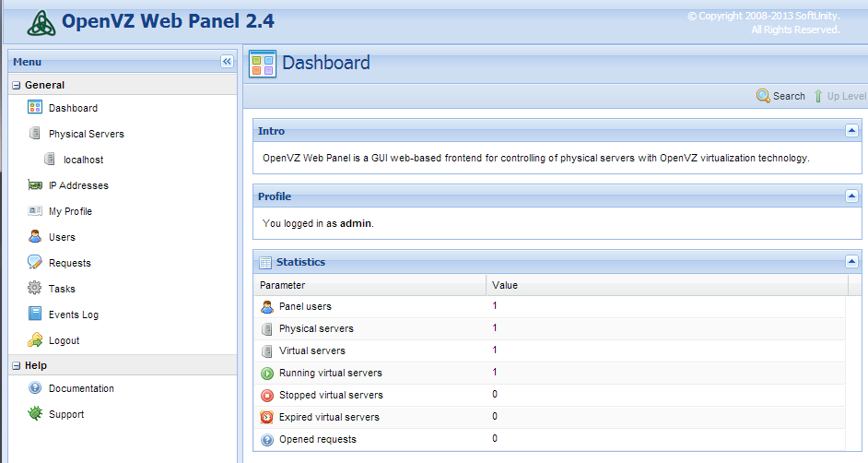
Task: Click the Panel users row icon
Action: click(267, 306)
